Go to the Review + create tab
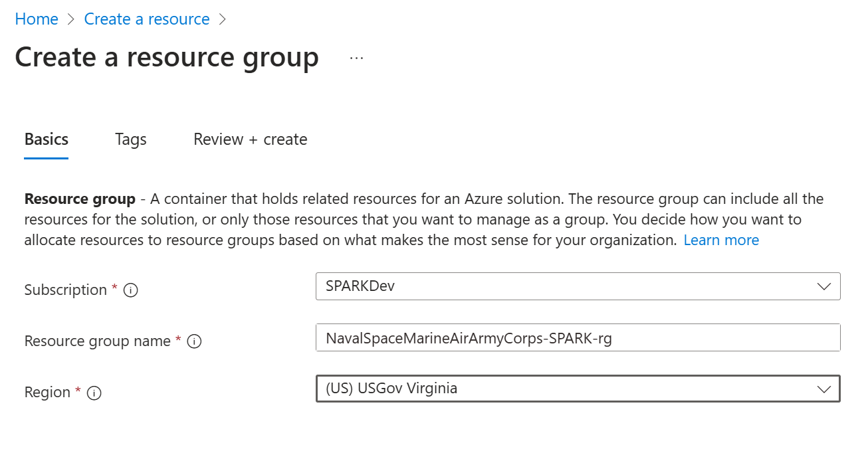 point(250,139)
